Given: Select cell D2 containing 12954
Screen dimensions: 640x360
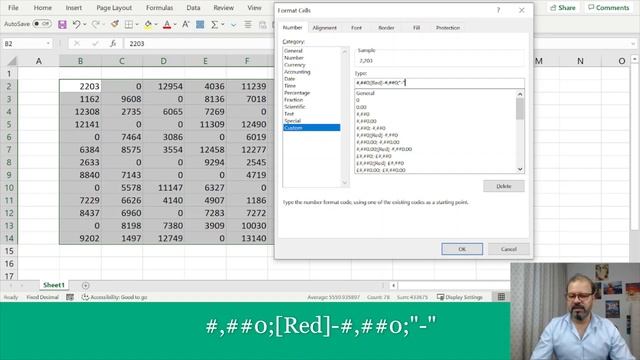Looking at the screenshot, I should (x=163, y=86).
